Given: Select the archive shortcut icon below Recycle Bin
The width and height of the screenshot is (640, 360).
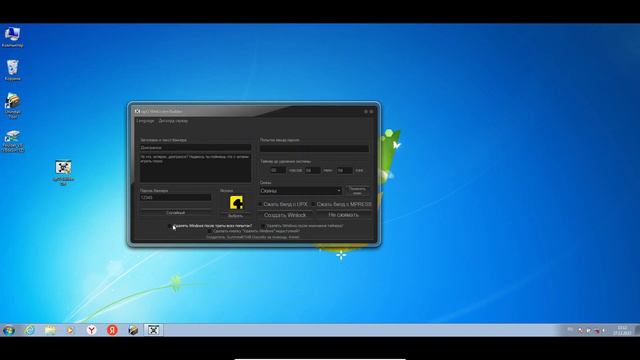Looking at the screenshot, I should click(13, 105).
